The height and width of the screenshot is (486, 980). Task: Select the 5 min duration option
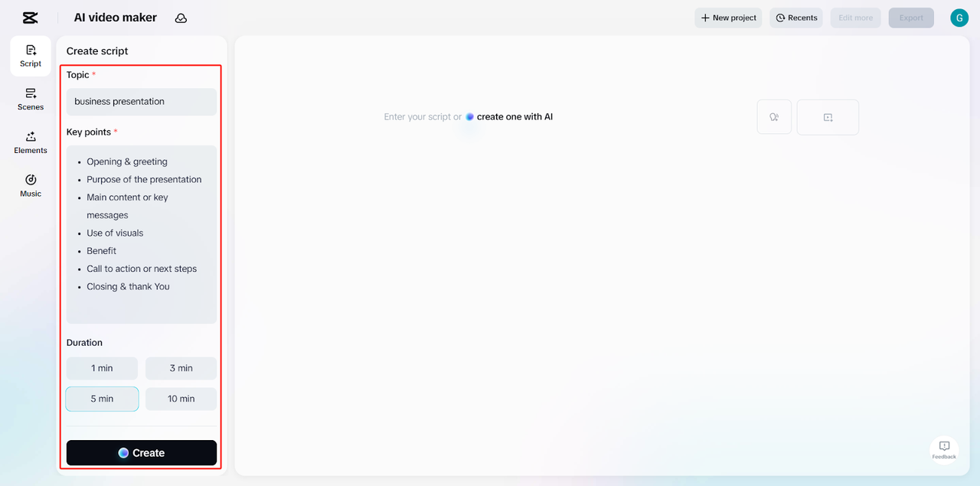point(102,399)
